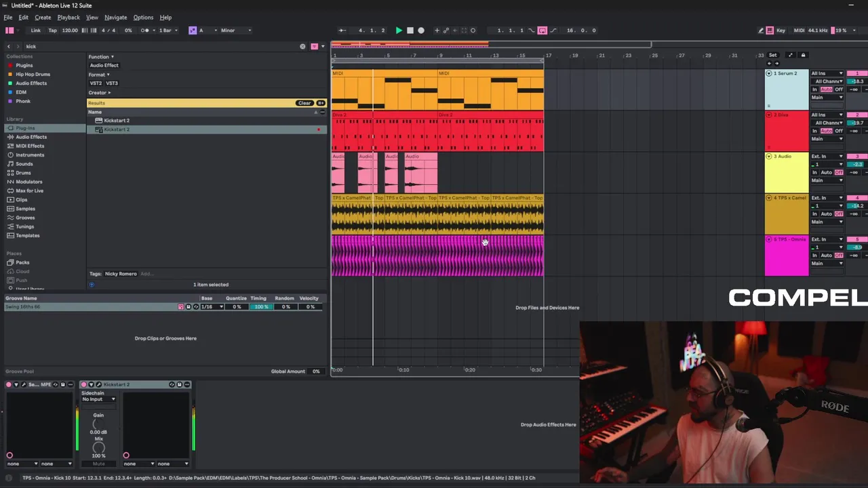Click the Link button

[35, 30]
